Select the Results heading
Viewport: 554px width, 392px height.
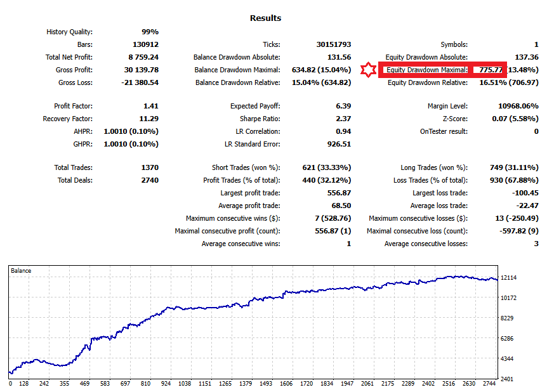tap(267, 18)
